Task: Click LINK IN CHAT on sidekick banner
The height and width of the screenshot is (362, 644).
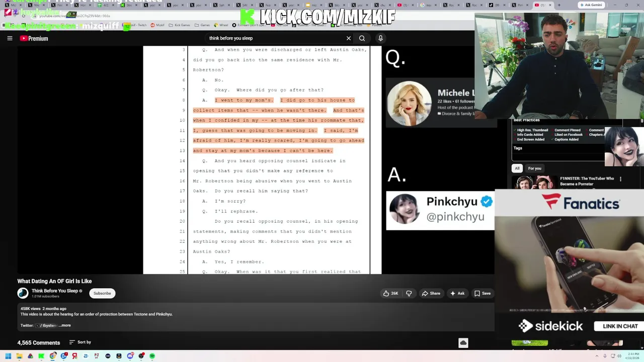Action: pyautogui.click(x=620, y=326)
